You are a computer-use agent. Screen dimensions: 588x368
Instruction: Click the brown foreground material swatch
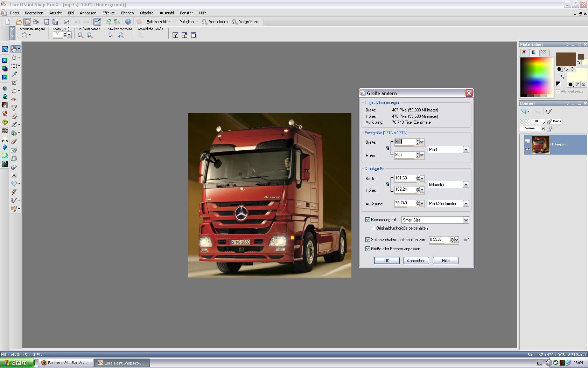(566, 59)
